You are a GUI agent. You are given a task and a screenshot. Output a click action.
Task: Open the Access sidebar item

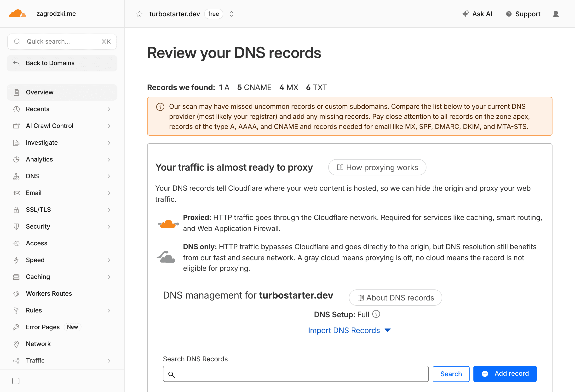[62, 243]
